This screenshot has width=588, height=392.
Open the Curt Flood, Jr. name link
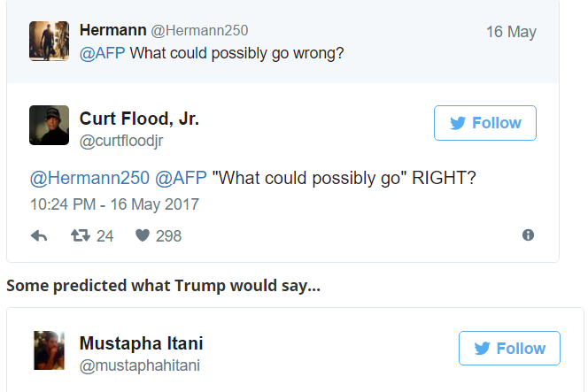[139, 119]
